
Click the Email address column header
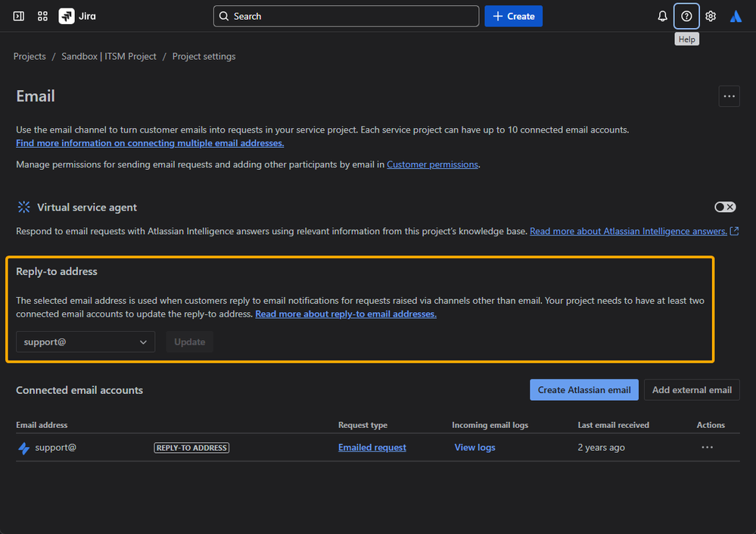(x=42, y=425)
